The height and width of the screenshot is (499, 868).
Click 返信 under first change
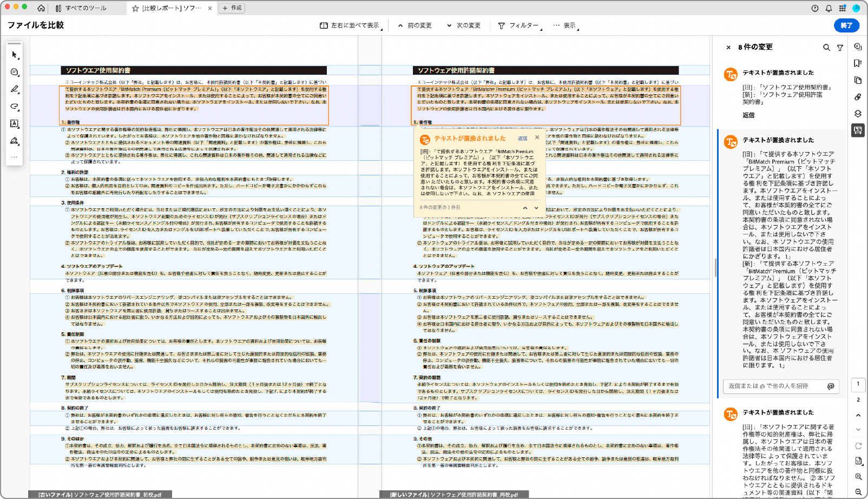pos(748,115)
